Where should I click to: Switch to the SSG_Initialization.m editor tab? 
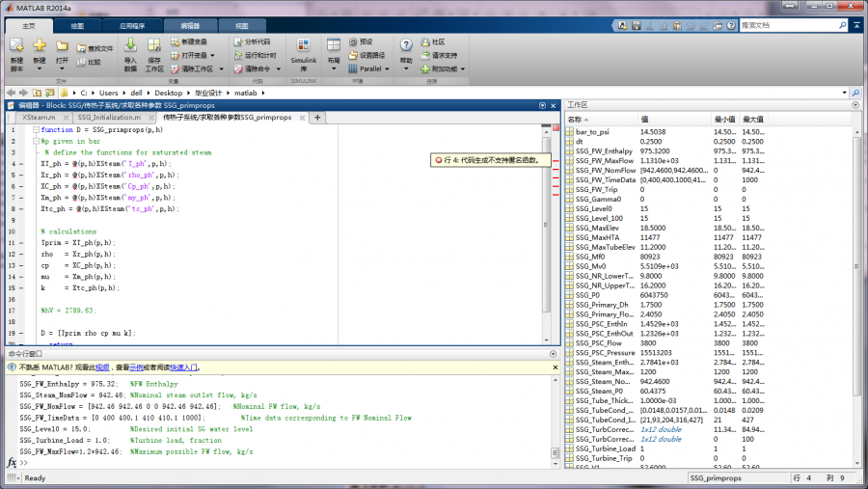pyautogui.click(x=108, y=117)
